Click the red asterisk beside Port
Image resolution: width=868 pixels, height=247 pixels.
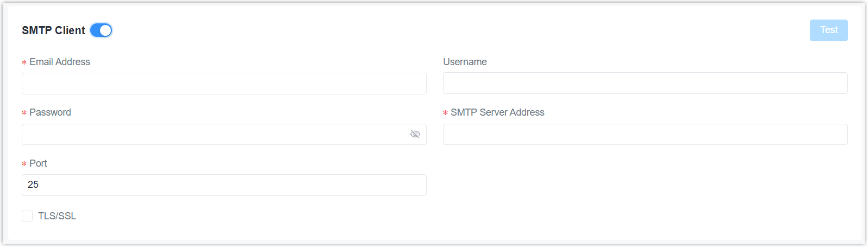pos(24,164)
